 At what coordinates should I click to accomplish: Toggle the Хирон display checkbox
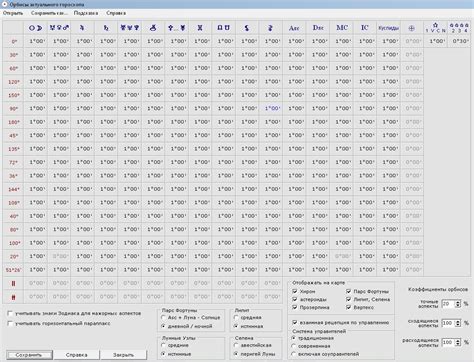pos(295,291)
